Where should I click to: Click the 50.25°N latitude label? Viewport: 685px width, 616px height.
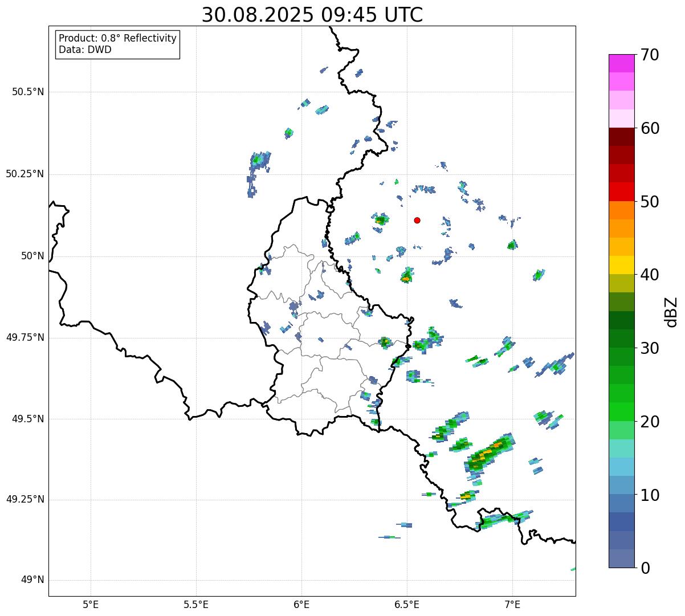(25, 174)
